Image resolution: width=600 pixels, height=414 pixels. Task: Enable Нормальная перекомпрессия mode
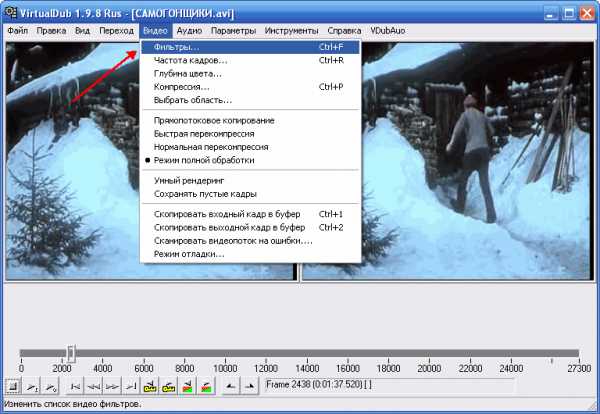[x=251, y=147]
